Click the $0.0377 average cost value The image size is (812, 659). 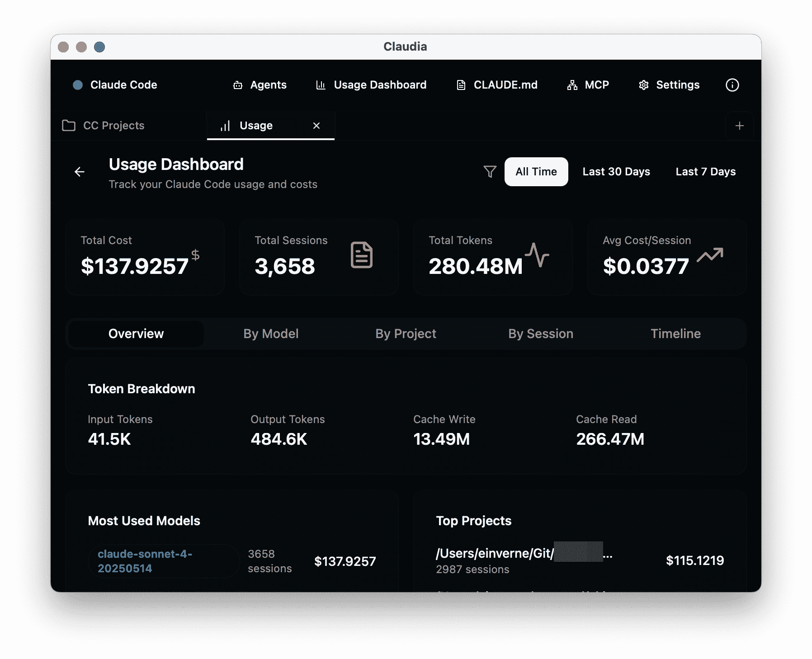tap(646, 266)
